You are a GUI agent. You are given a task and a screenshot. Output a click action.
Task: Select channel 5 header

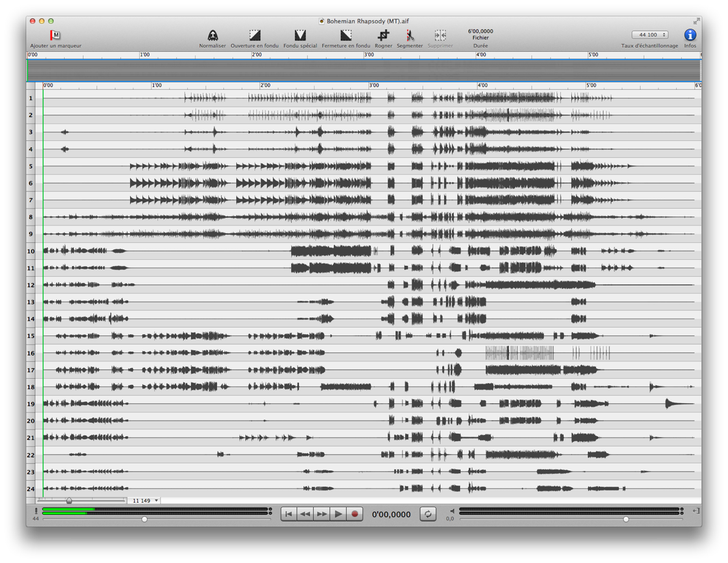pyautogui.click(x=31, y=166)
